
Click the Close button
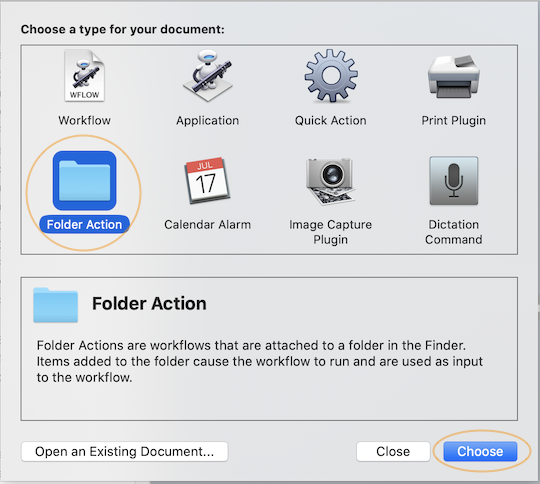[393, 452]
